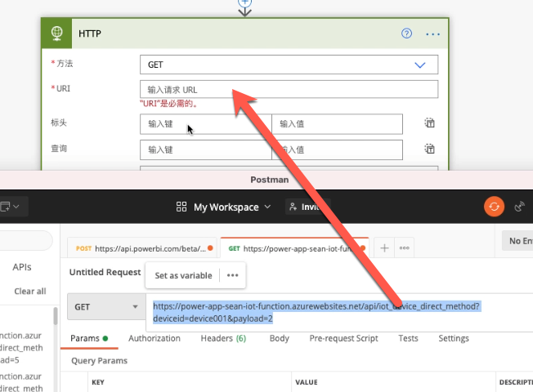Click the Untitled Request title

click(x=105, y=272)
